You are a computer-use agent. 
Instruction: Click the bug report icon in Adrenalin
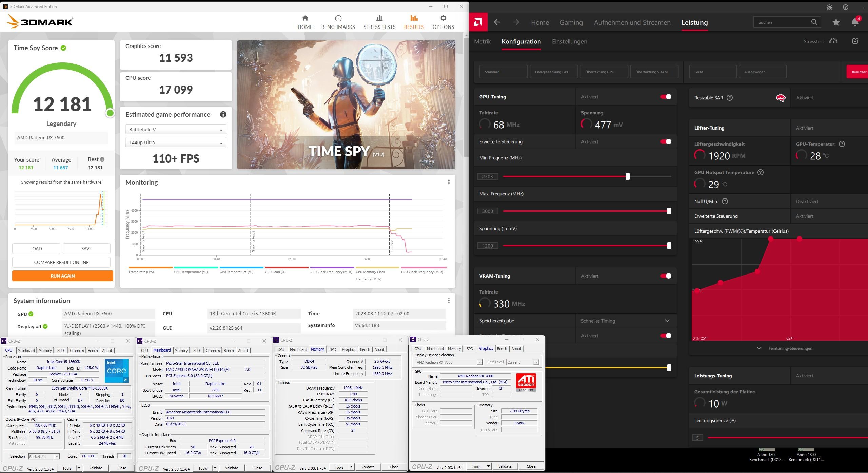click(829, 7)
